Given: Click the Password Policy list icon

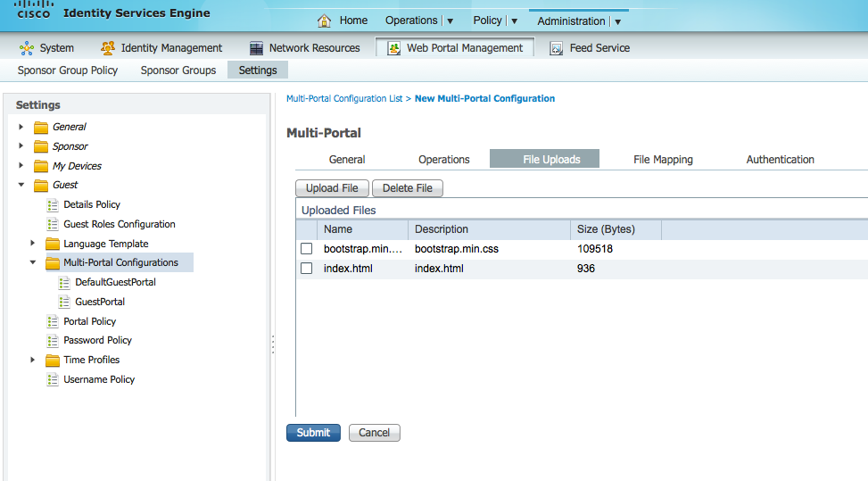Looking at the screenshot, I should (53, 340).
